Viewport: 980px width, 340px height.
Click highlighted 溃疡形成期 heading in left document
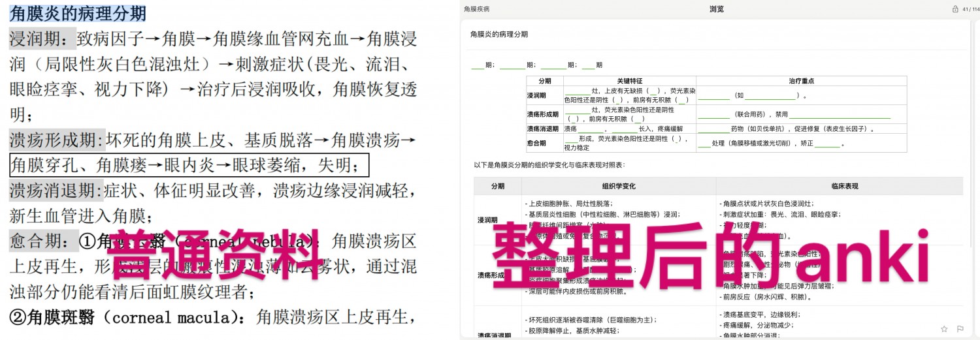click(x=57, y=140)
